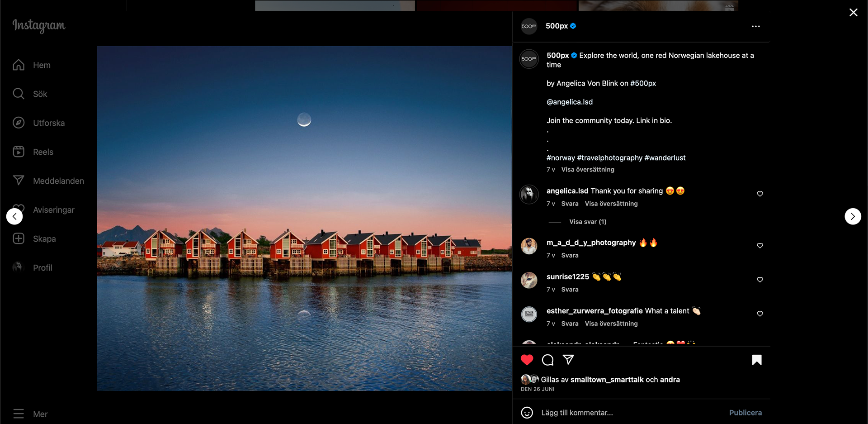Share the post via paper plane icon
Viewport: 868px width, 424px height.
coord(568,360)
